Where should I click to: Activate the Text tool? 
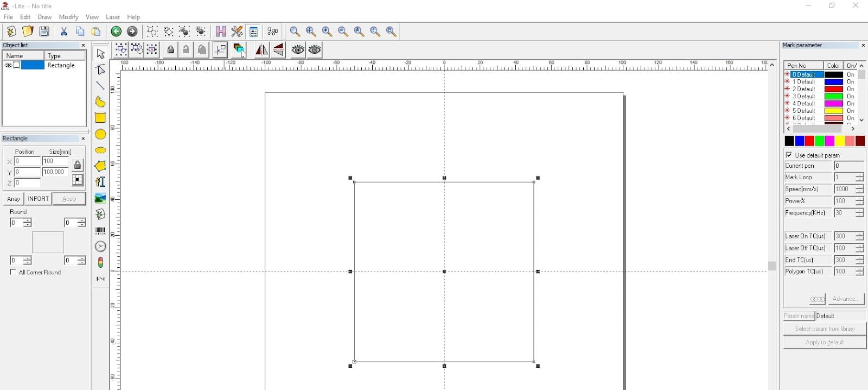click(x=100, y=182)
